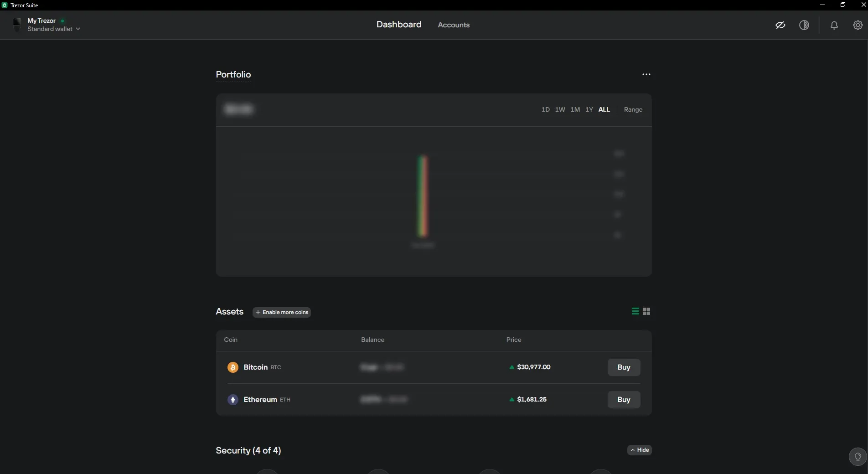This screenshot has width=868, height=474.
Task: Click the portfolio graph bar
Action: 423,196
